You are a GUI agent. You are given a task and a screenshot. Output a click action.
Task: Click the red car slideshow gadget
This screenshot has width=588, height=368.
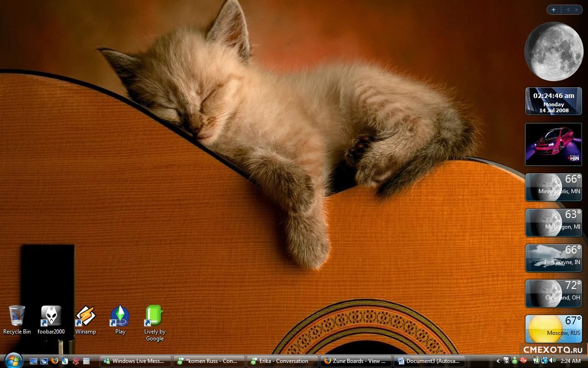(554, 144)
